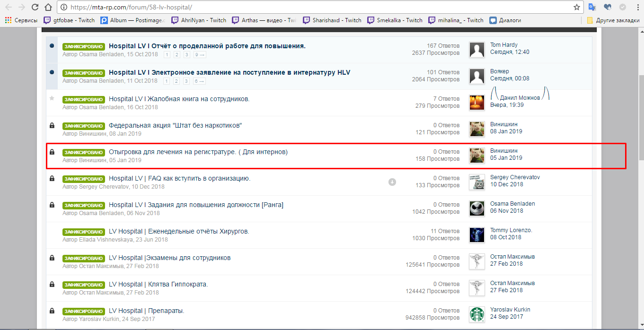Jump to page 6 of Электронное заявление thread
Viewport: 644px width, 330px height.
coord(200,81)
